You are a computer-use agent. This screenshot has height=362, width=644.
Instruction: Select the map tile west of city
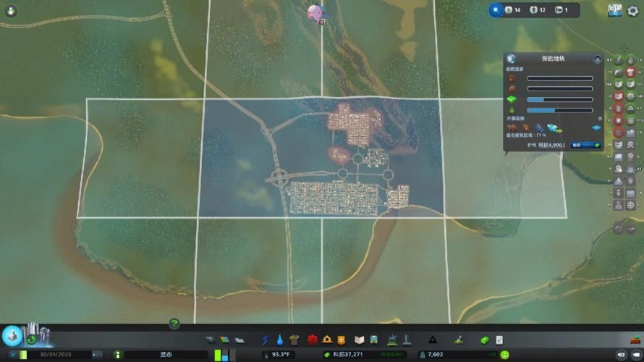click(140, 159)
